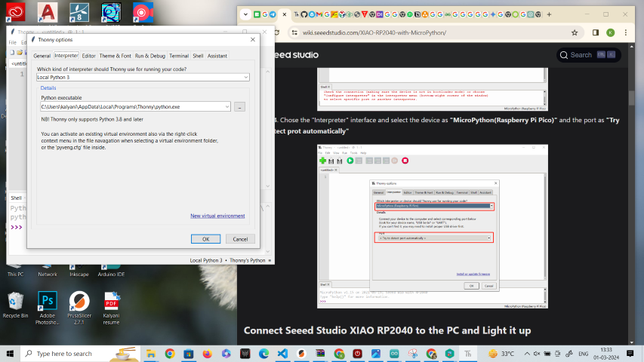Open the interpreter type dropdown (Local Python 3)
644x362 pixels.
click(x=143, y=77)
